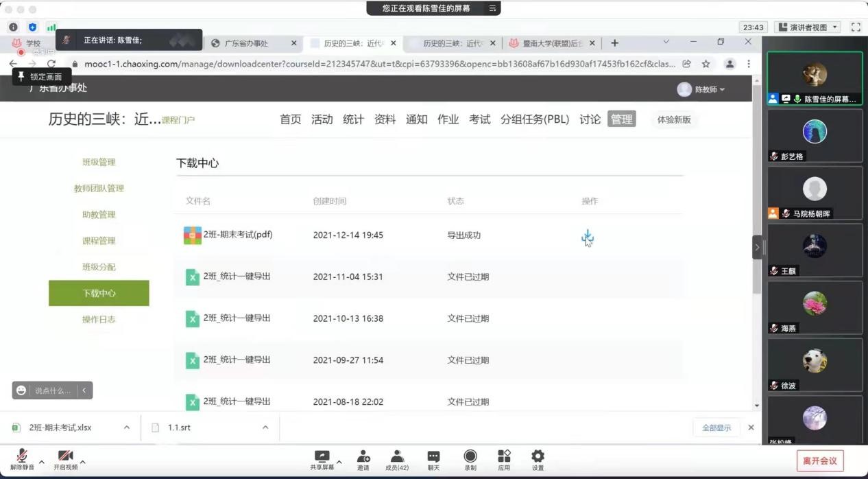Click the 离开会议 leave button
The height and width of the screenshot is (479, 868).
coord(819,460)
